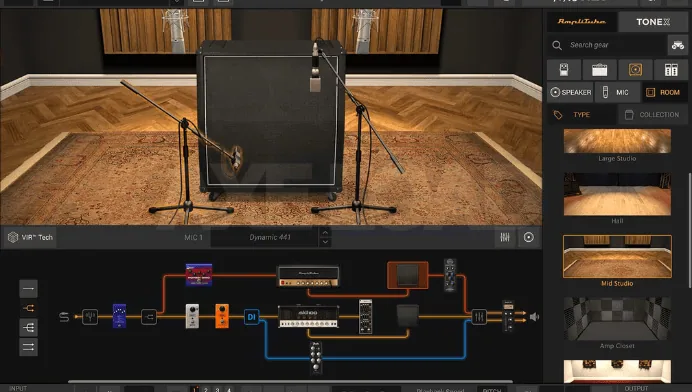Open the SPEAKER section tab
This screenshot has height=392, width=692.
tap(571, 92)
